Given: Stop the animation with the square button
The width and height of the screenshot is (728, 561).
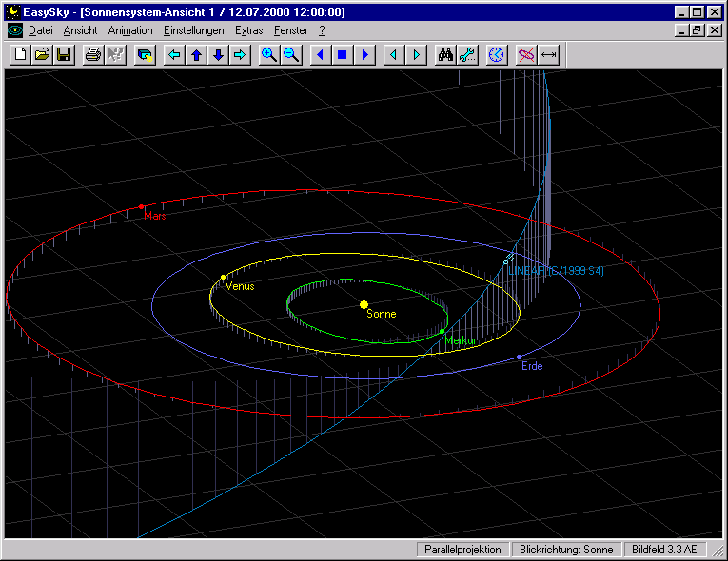Looking at the screenshot, I should click(x=342, y=55).
